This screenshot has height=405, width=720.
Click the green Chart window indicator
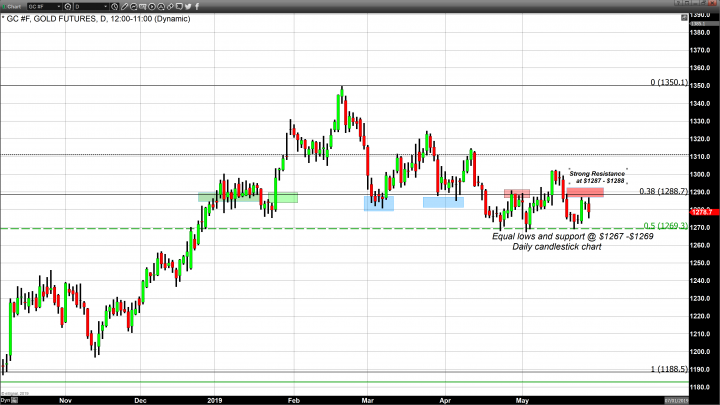click(x=4, y=7)
